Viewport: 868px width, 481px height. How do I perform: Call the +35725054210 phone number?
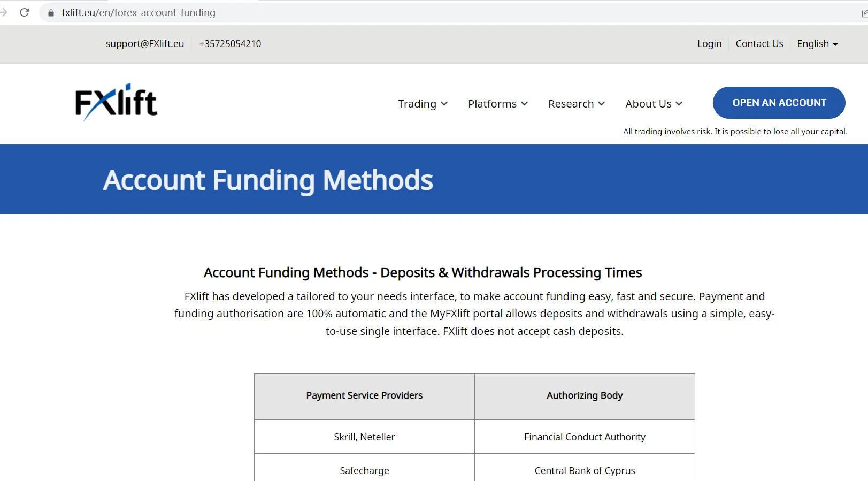pyautogui.click(x=230, y=44)
